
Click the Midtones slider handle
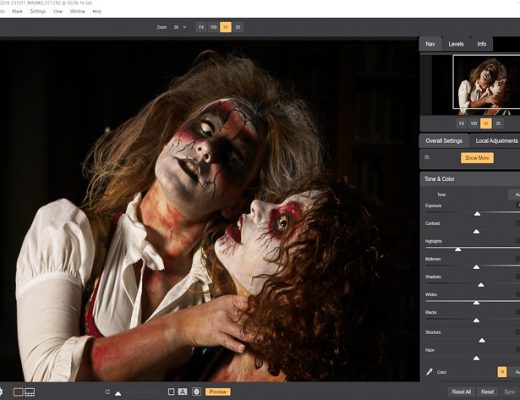476,267
